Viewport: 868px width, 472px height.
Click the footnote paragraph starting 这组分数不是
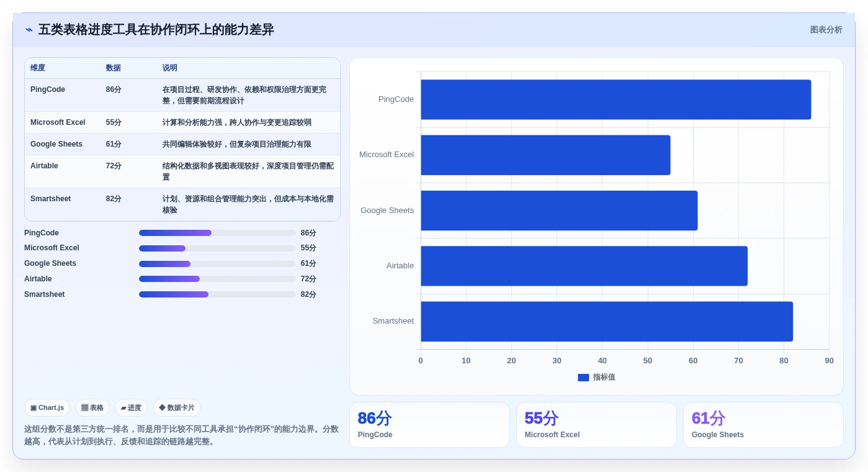click(181, 435)
